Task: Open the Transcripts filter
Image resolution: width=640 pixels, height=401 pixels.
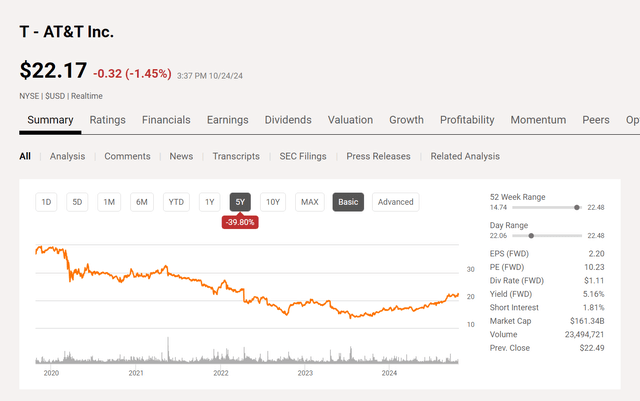Action: point(236,156)
